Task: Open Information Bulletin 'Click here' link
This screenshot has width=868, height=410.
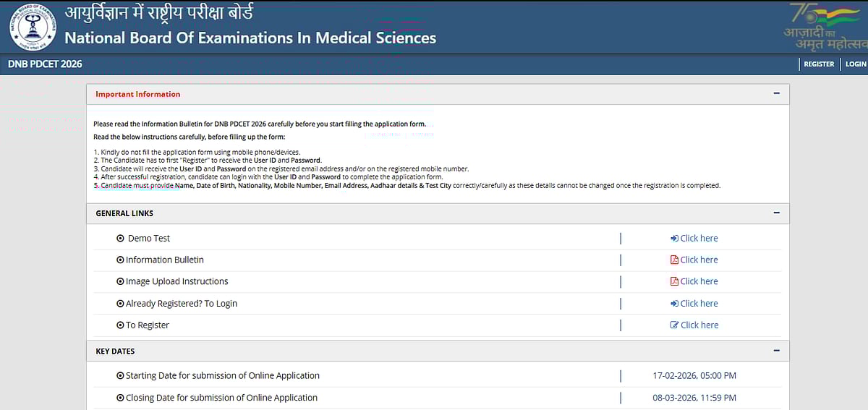Action: pyautogui.click(x=699, y=260)
